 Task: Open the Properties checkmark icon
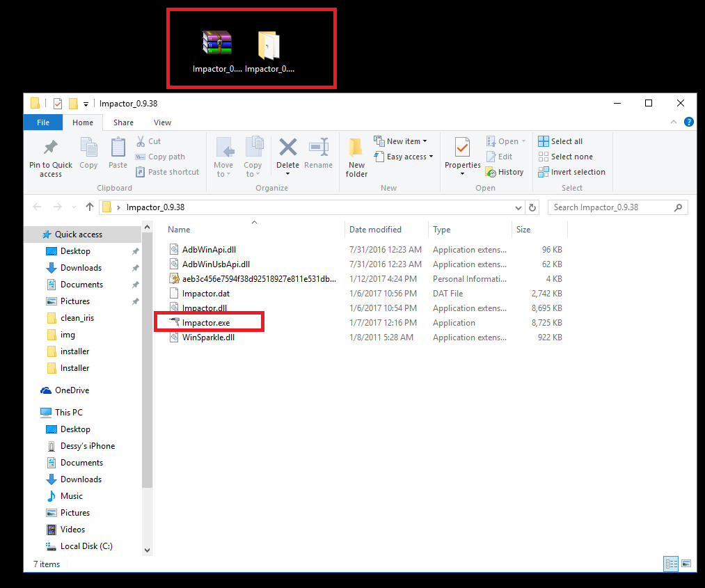pos(462,148)
